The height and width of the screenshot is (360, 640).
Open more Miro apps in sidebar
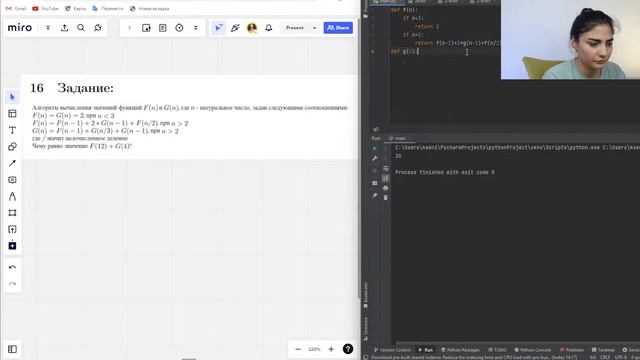[x=12, y=246]
